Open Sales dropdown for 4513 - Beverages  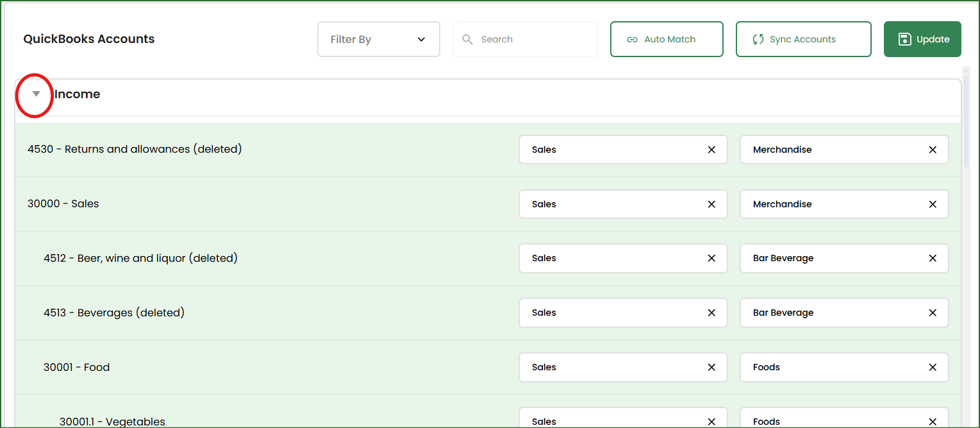[x=623, y=312]
